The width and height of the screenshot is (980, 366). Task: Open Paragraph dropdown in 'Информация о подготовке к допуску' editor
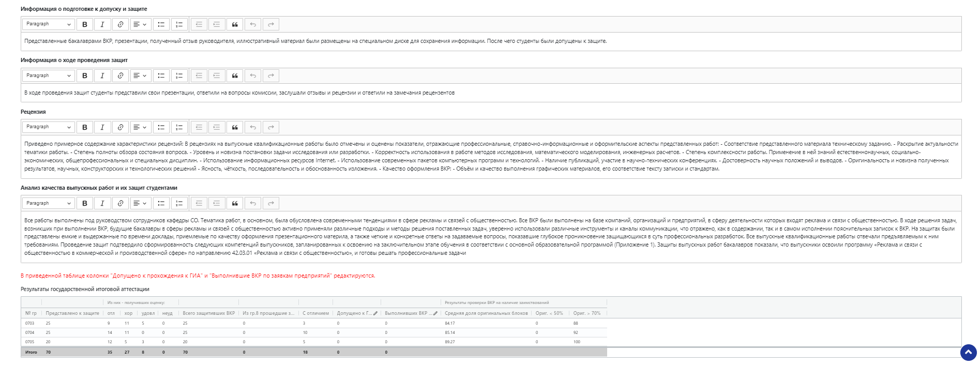[49, 24]
